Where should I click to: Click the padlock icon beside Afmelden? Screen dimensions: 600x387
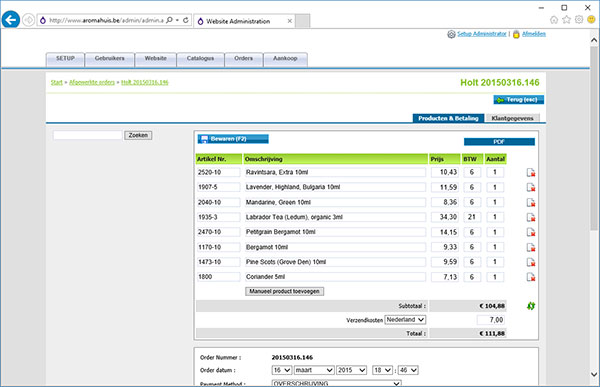516,34
